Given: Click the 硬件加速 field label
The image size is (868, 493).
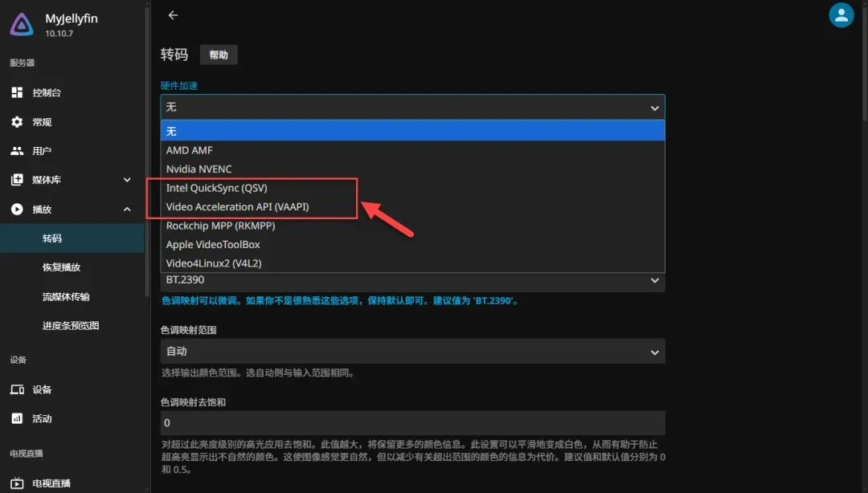Looking at the screenshot, I should [178, 86].
